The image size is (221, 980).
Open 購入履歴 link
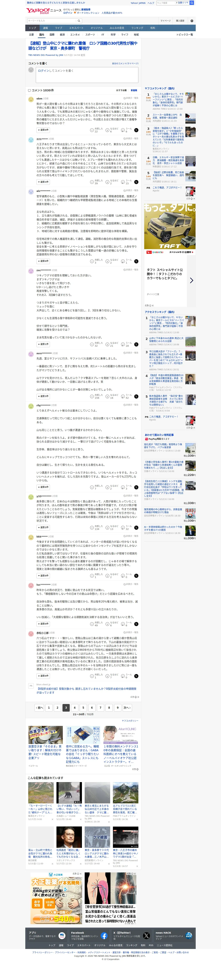click(x=180, y=21)
